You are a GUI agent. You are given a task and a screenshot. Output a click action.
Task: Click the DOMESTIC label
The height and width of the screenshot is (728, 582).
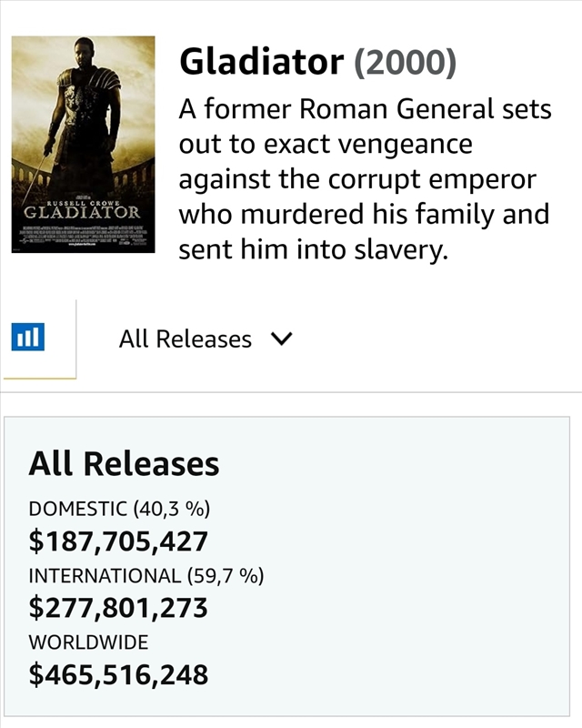80,509
